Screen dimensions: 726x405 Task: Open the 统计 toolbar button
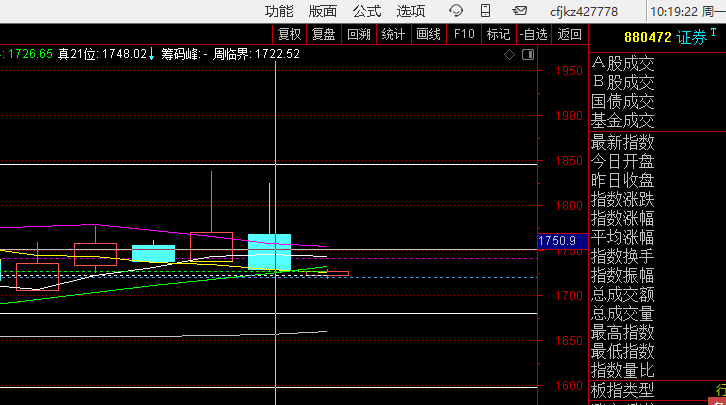tap(394, 34)
